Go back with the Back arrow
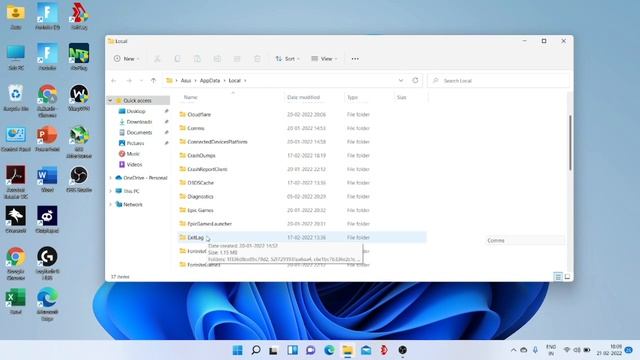Image resolution: width=640 pixels, height=360 pixels. coord(114,80)
